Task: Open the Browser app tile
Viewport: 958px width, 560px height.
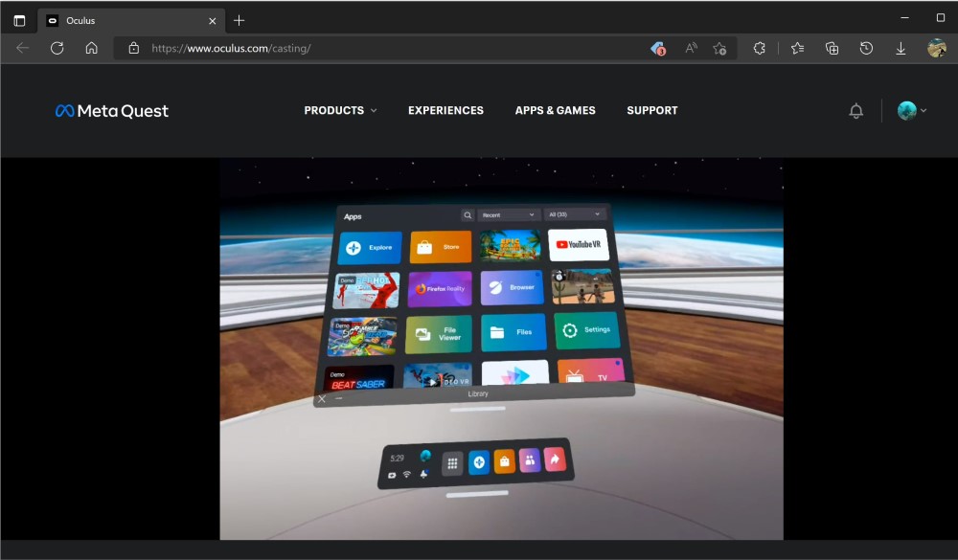Action: [512, 287]
